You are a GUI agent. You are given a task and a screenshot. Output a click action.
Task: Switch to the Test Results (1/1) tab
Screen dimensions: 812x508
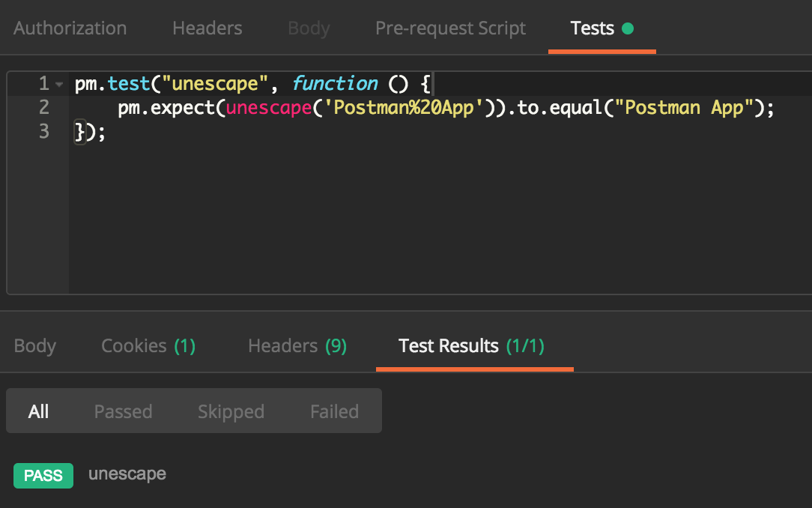(x=473, y=345)
